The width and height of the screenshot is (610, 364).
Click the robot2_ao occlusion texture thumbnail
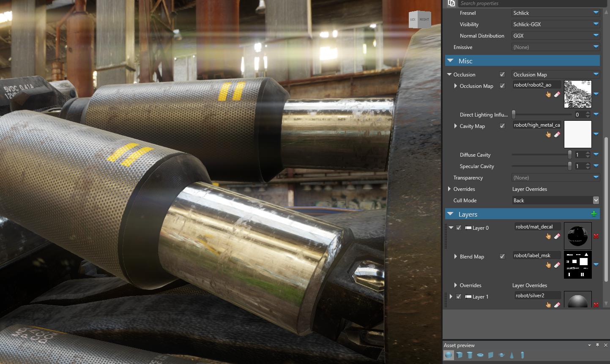coord(577,94)
